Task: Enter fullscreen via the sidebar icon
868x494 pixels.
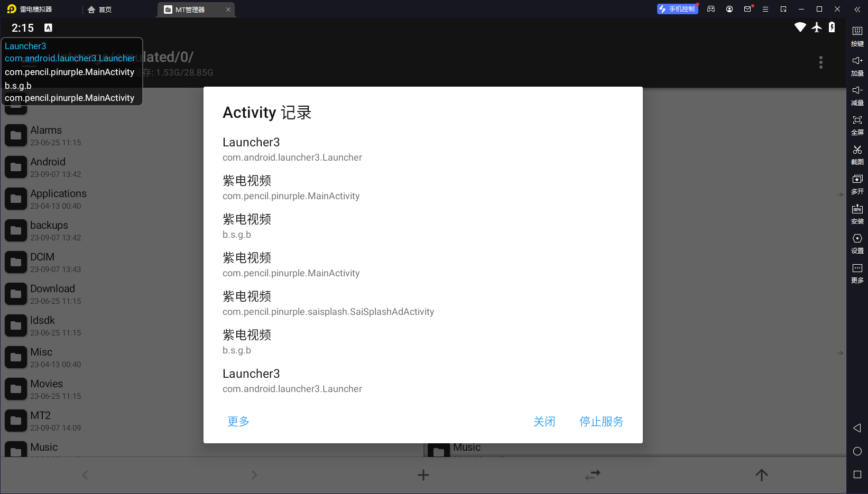Action: 857,120
